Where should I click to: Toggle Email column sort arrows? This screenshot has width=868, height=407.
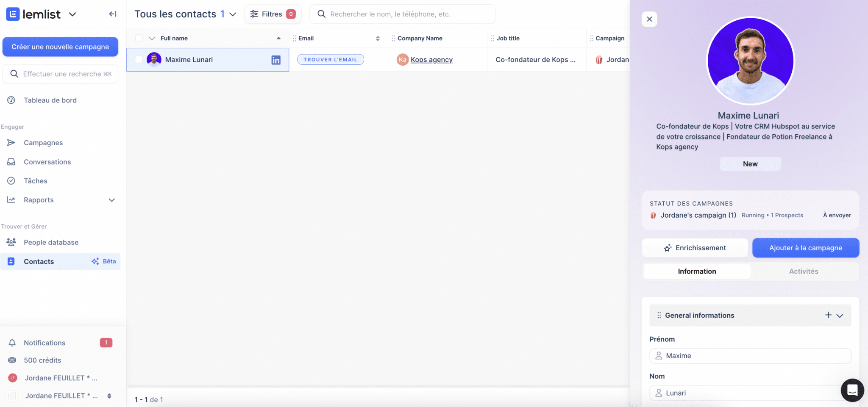coord(378,38)
